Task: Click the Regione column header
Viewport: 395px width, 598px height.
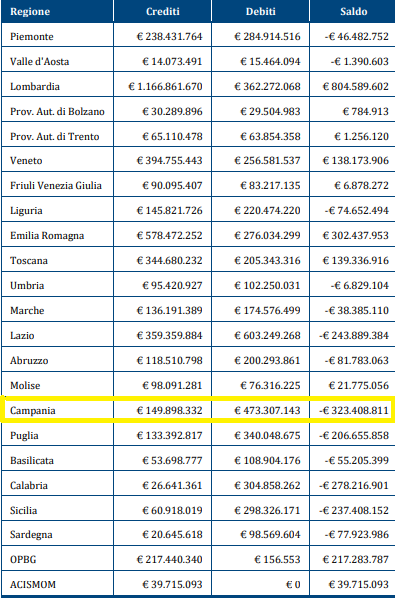Action: pos(30,11)
